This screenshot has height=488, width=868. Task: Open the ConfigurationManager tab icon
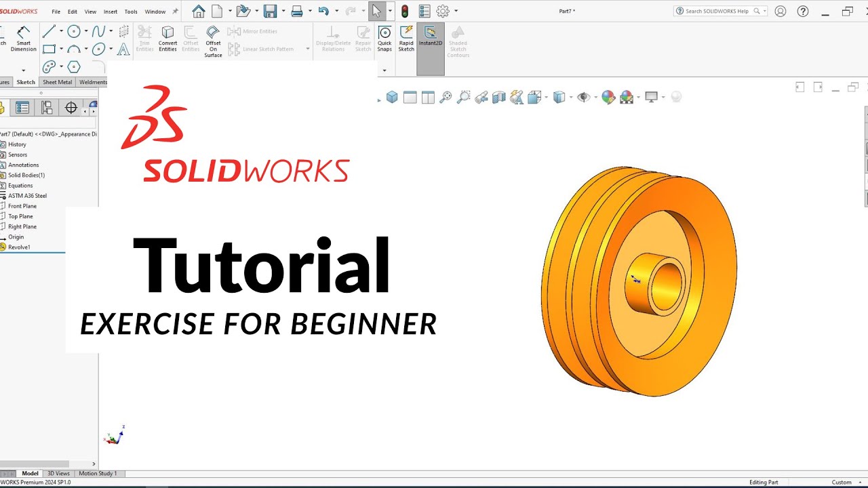[47, 107]
